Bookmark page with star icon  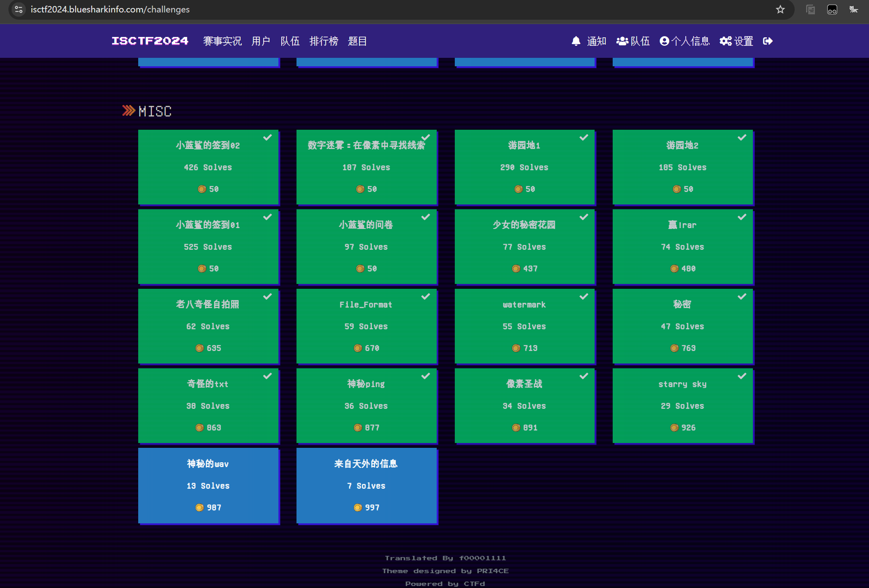coord(780,9)
